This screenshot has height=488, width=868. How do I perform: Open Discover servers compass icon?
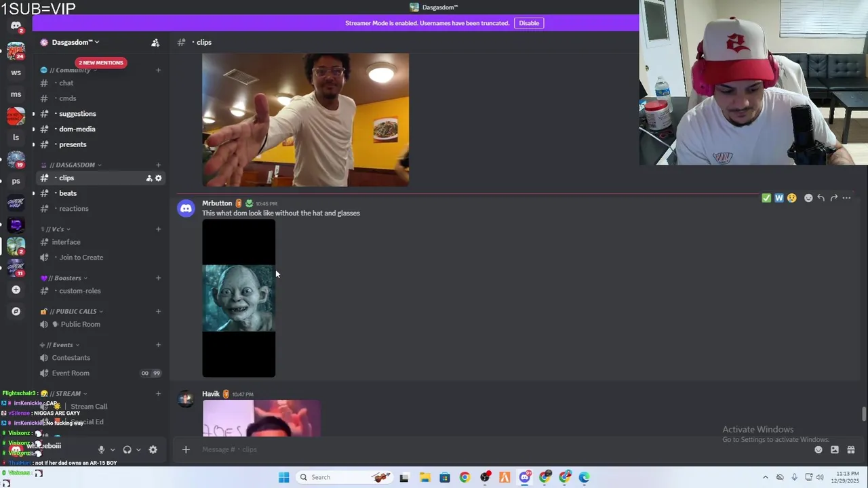coord(16,312)
